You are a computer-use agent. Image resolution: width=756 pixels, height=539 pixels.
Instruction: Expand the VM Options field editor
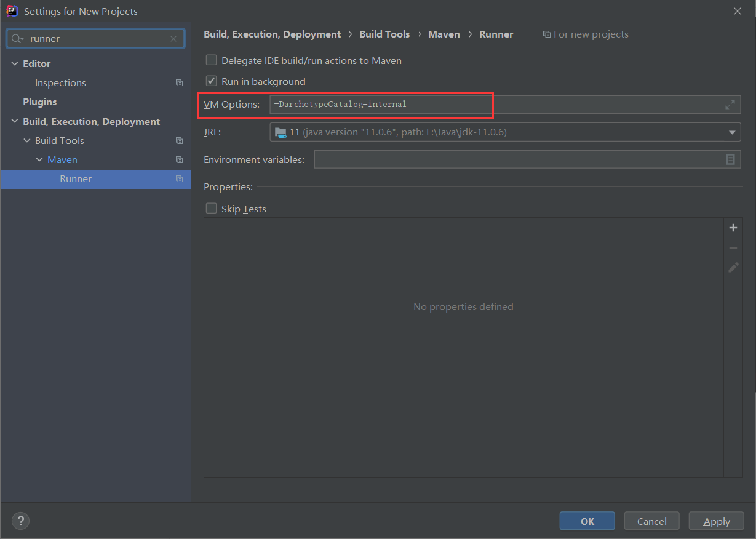[730, 105]
